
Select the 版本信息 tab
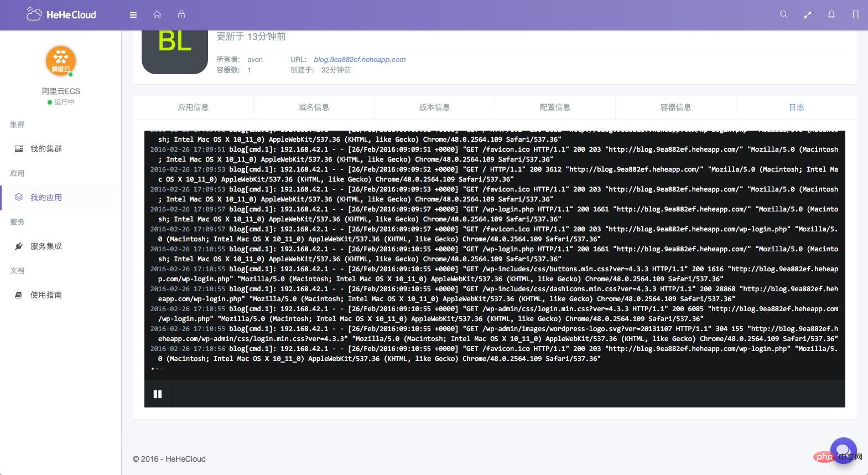[434, 107]
